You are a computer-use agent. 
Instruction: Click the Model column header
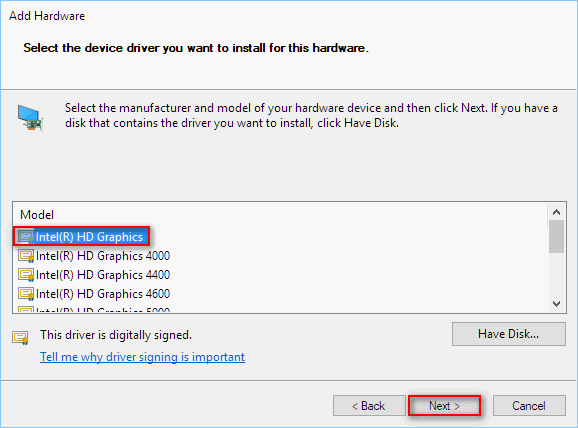(x=37, y=215)
